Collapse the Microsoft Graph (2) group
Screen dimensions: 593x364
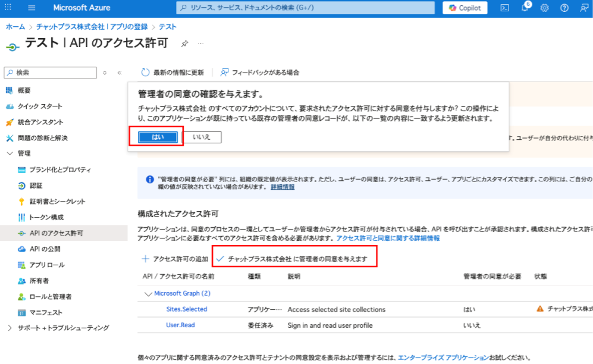148,294
